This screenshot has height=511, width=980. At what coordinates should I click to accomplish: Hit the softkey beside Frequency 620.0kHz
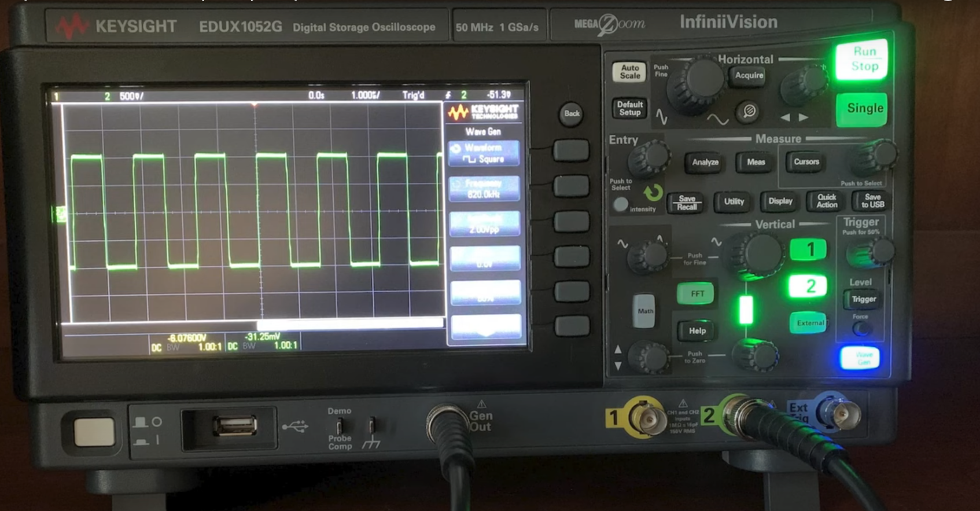[571, 186]
